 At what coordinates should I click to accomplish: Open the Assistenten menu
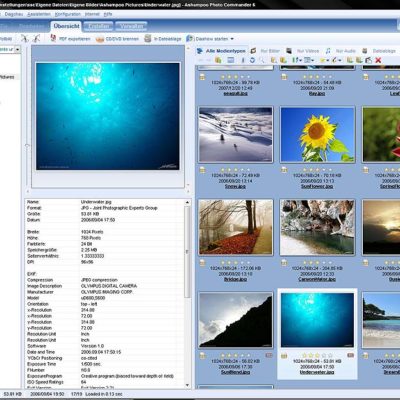[x=39, y=14]
